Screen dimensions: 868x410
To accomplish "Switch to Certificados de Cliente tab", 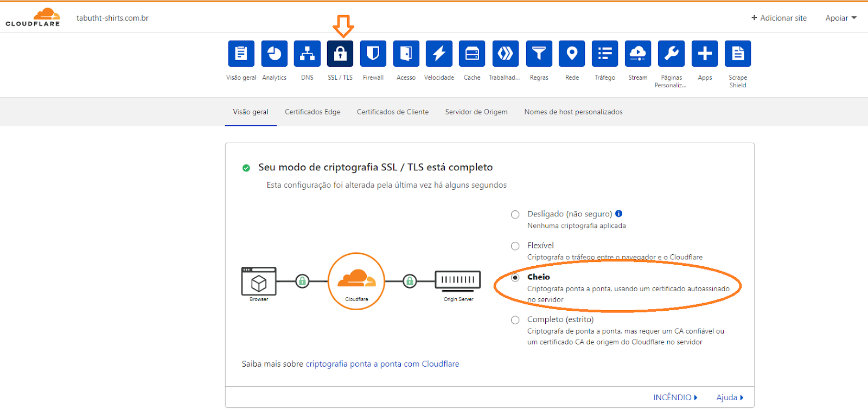I will coord(393,112).
